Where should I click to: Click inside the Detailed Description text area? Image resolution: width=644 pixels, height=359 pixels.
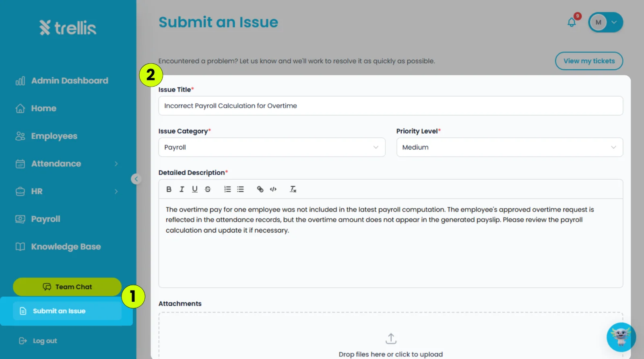tap(390, 243)
